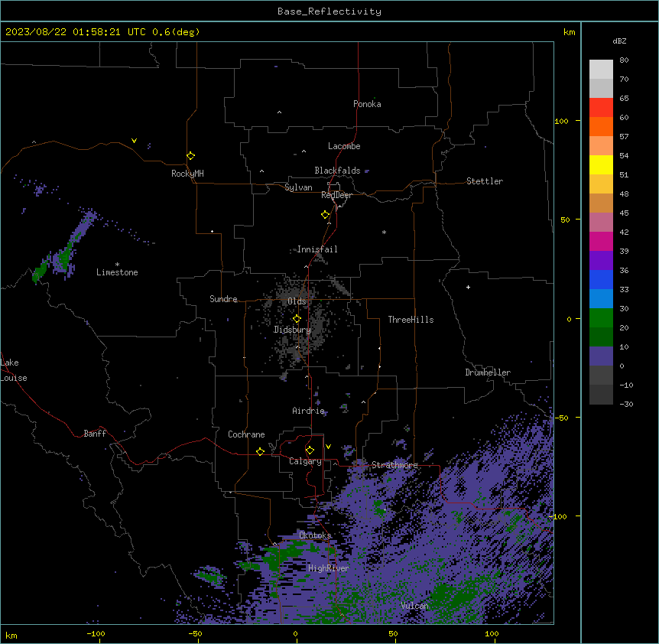Image resolution: width=659 pixels, height=644 pixels.
Task: Click the yellow diamond marker between Olds and Didsbury
Action: 297,319
